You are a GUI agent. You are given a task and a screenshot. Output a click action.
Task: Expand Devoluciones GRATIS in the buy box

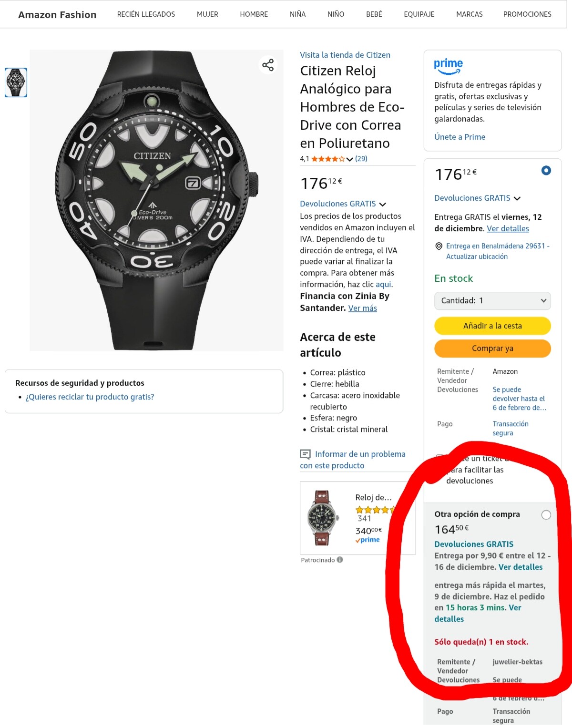(477, 198)
